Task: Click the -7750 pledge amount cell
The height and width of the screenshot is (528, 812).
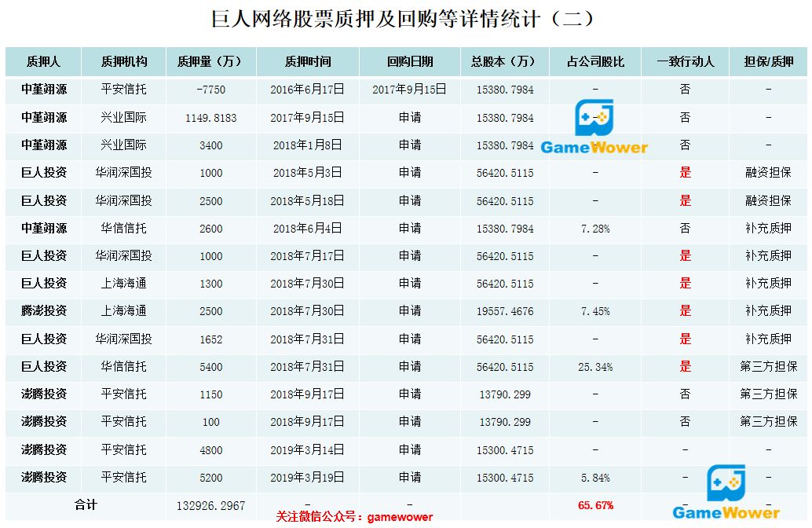Action: point(210,90)
